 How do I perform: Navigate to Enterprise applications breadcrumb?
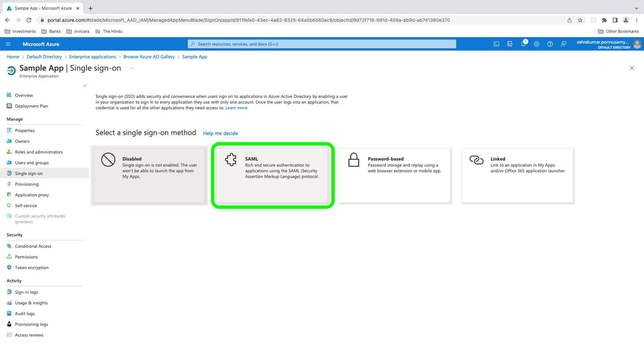tap(92, 57)
